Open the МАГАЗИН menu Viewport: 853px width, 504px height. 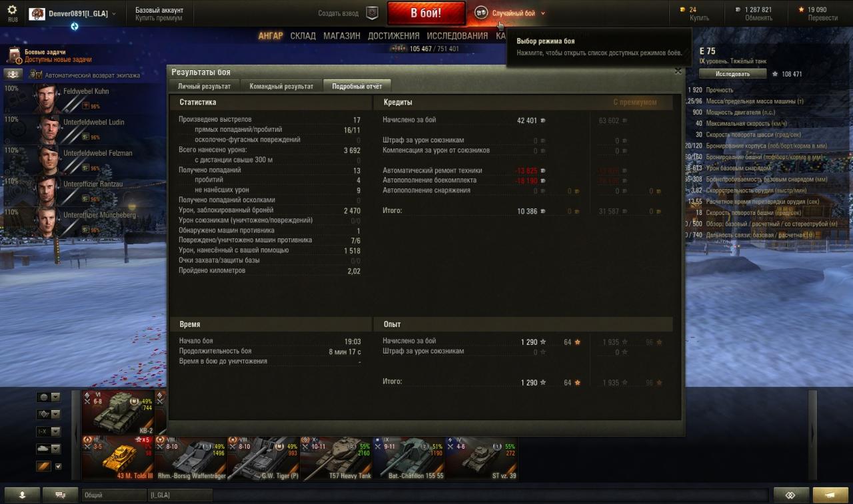pos(342,36)
